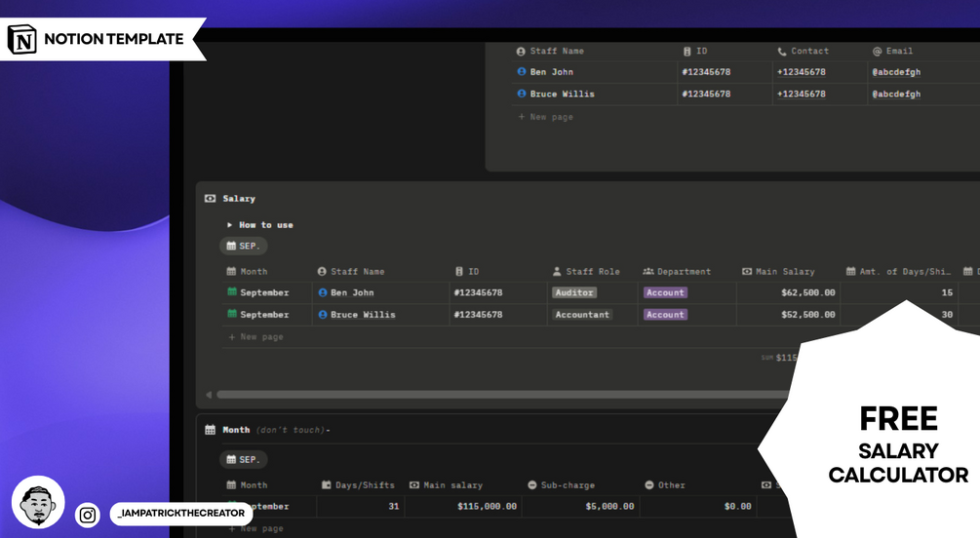Screen dimensions: 980x538
Task: Click the Month section calendar icon
Action: pyautogui.click(x=210, y=430)
